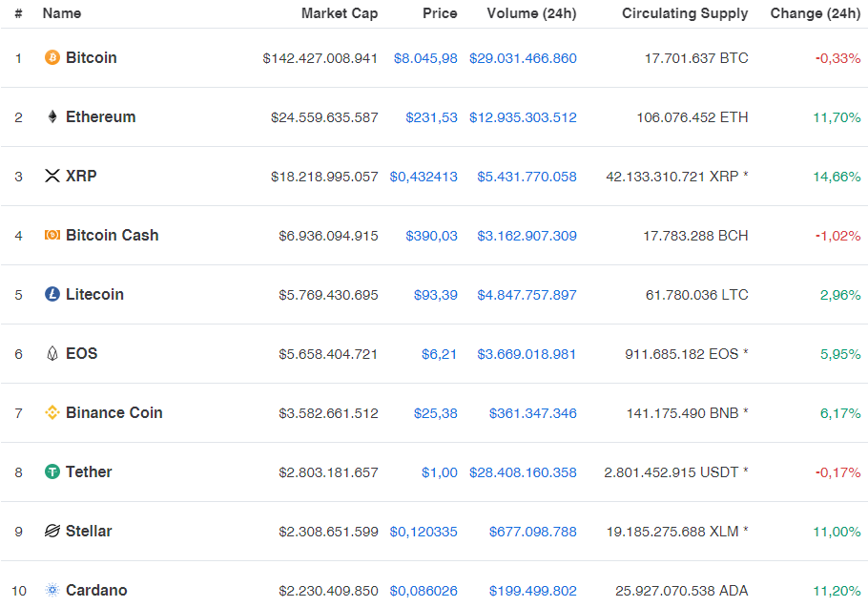Click XRP volume $5.431.770.058
Viewport: 868px width, 607px height.
coord(527,177)
